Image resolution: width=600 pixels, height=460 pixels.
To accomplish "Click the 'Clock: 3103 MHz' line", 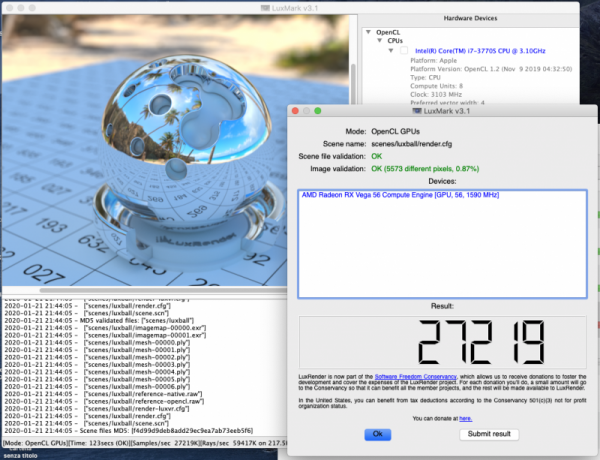I will [436, 94].
